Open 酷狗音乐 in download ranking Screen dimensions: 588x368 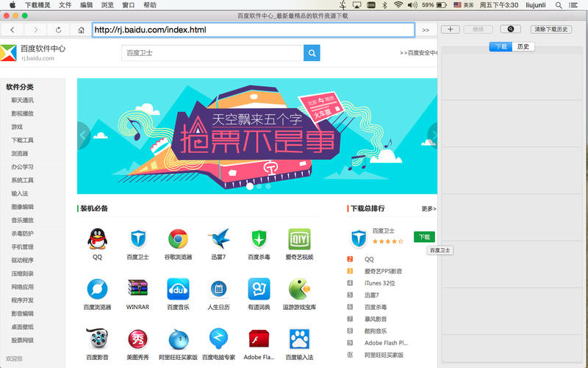click(x=376, y=331)
